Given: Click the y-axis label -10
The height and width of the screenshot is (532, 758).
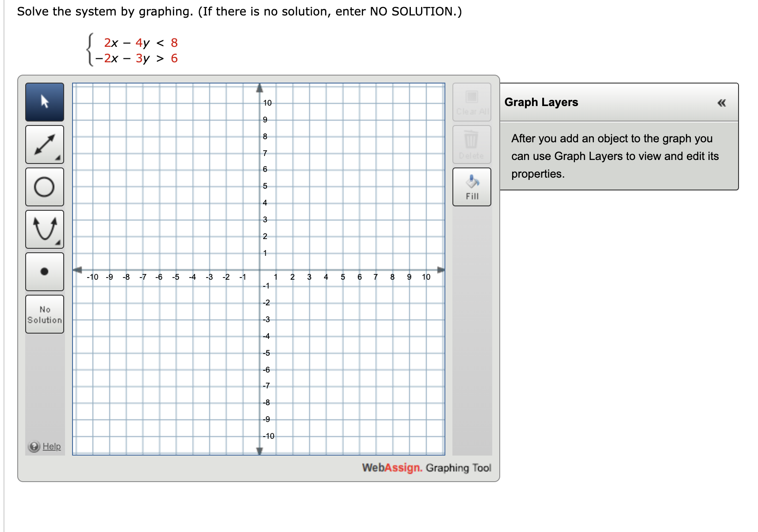Looking at the screenshot, I should pyautogui.click(x=268, y=436).
